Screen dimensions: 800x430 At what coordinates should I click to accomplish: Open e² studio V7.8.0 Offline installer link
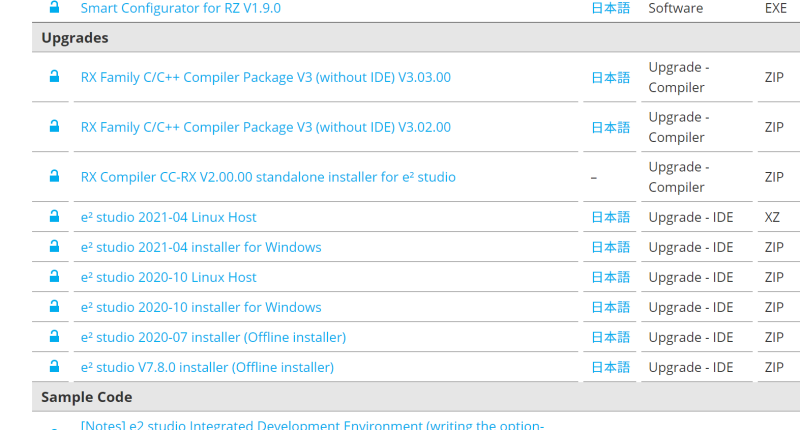click(x=207, y=367)
